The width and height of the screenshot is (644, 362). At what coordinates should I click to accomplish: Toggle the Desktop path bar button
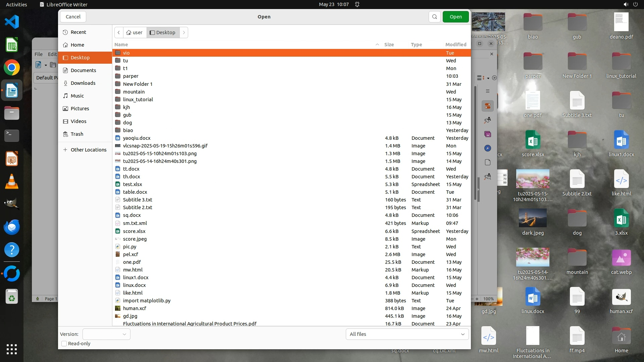pos(163,33)
